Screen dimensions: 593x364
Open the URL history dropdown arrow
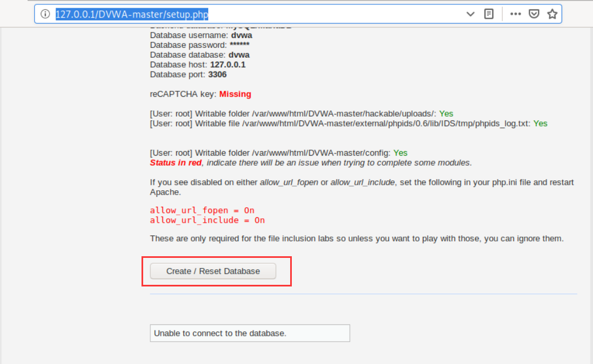[470, 14]
